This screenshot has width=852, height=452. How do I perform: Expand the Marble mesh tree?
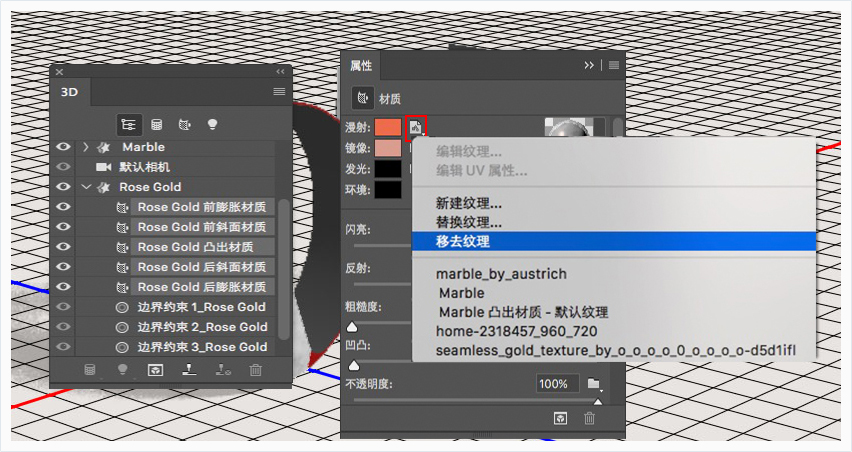86,147
